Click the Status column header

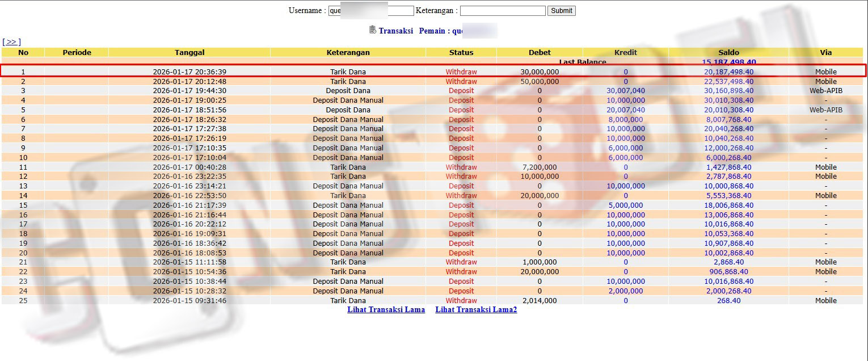(461, 52)
